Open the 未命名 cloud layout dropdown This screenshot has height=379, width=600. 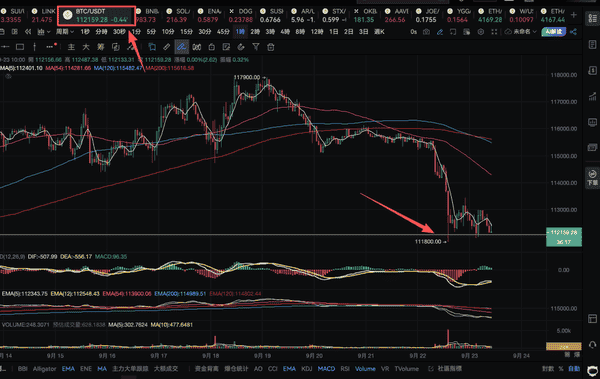pyautogui.click(x=520, y=32)
